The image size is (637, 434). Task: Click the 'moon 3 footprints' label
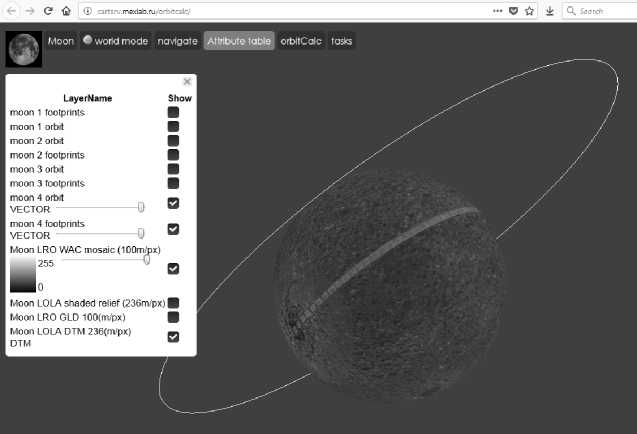point(47,183)
